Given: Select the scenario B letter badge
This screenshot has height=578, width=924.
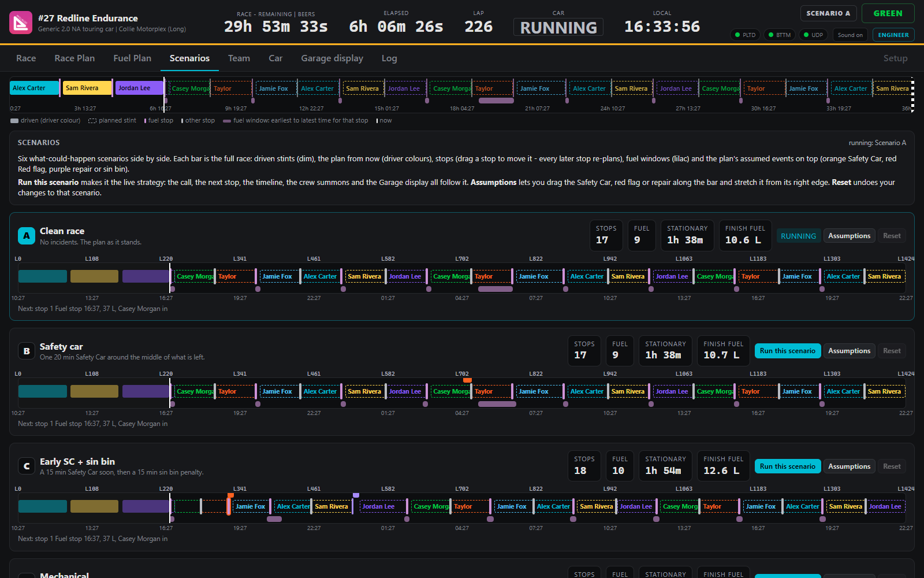Looking at the screenshot, I should (27, 351).
